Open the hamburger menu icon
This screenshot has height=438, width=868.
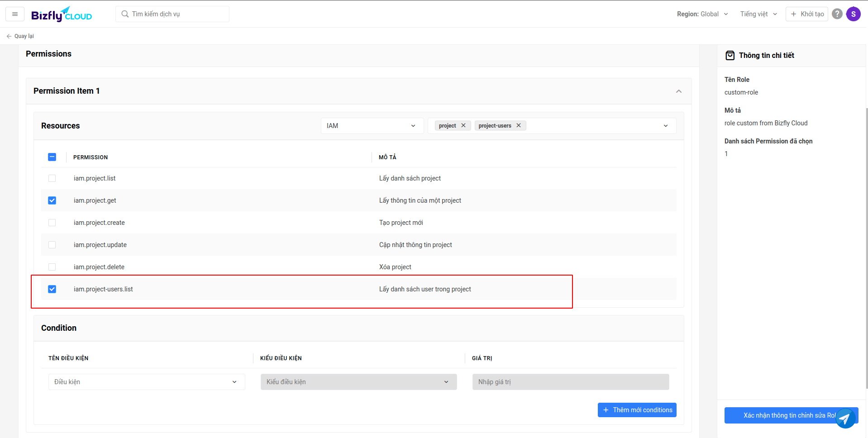15,14
